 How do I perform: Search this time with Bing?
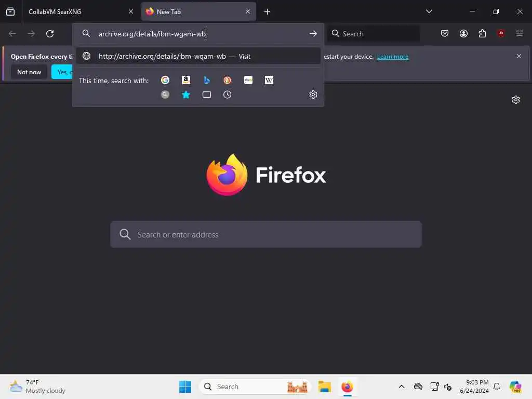(207, 80)
